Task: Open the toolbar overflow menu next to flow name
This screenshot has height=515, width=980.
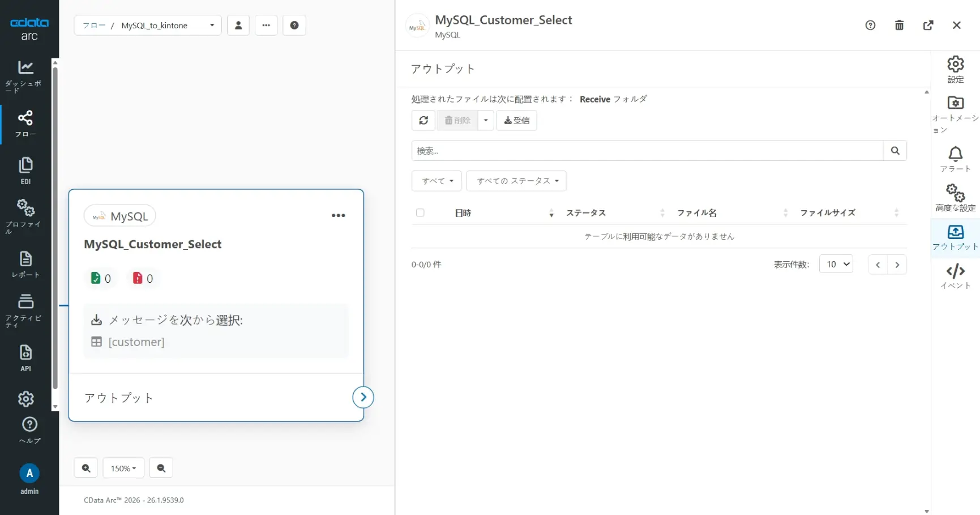Action: (x=266, y=25)
